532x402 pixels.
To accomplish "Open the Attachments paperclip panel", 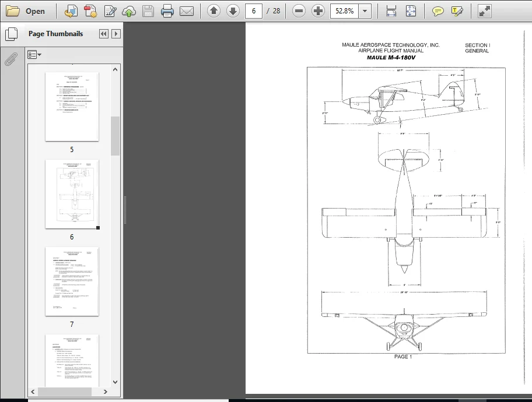I will (11, 59).
